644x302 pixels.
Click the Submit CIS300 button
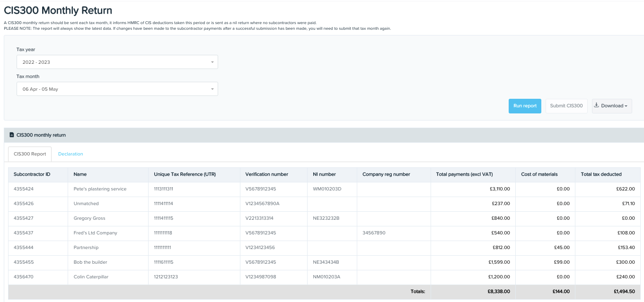[x=566, y=106]
